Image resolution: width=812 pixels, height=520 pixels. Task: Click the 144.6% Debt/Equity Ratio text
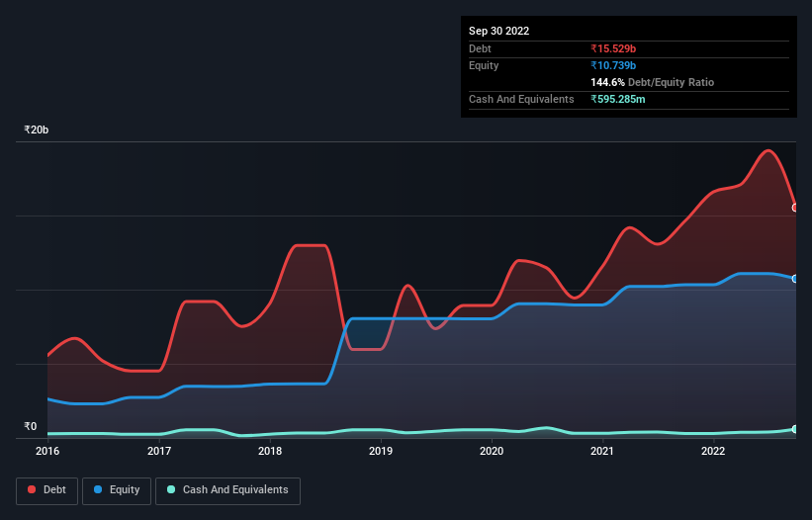coord(653,82)
